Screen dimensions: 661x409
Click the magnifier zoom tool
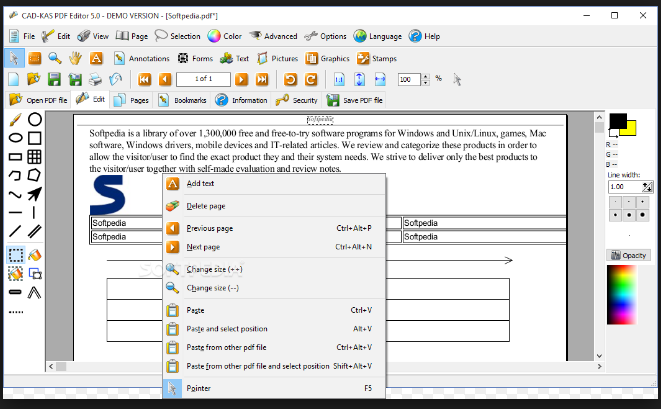point(55,58)
